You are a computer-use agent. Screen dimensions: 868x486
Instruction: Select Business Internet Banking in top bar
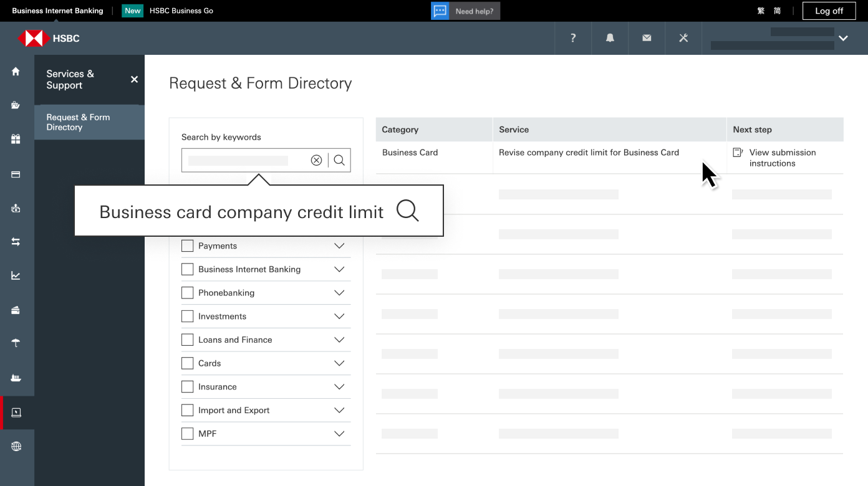[57, 11]
